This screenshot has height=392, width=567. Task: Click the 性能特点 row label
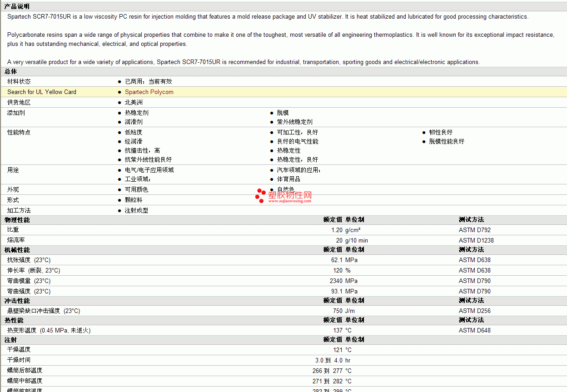[19, 132]
